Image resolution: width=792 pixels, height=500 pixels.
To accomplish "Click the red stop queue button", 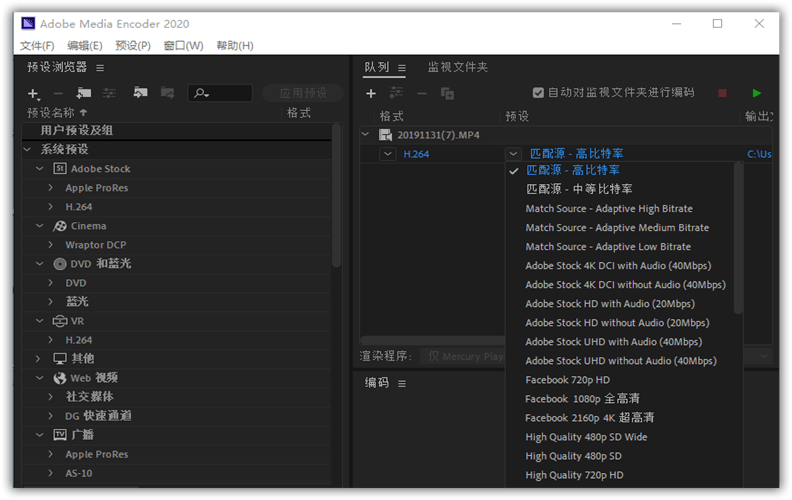I will 722,93.
